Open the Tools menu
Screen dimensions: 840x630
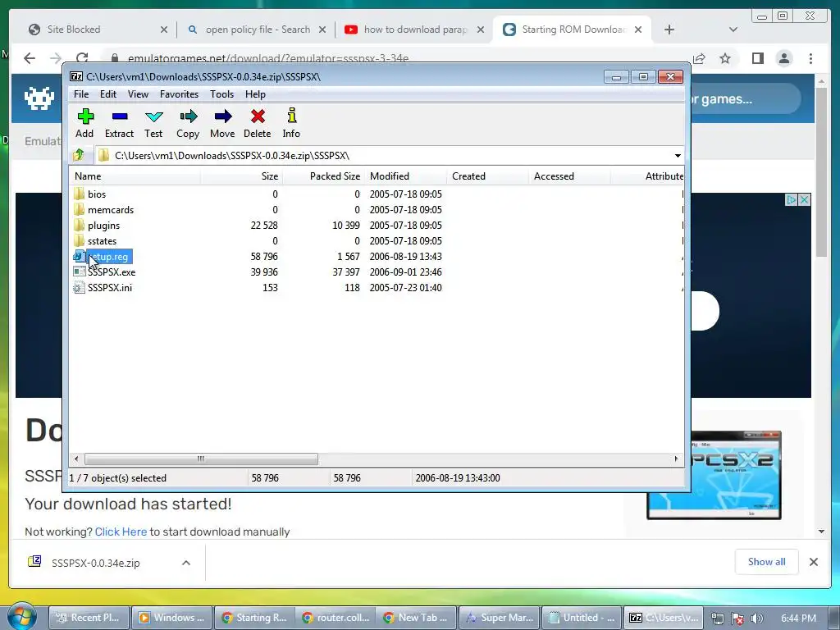click(221, 94)
